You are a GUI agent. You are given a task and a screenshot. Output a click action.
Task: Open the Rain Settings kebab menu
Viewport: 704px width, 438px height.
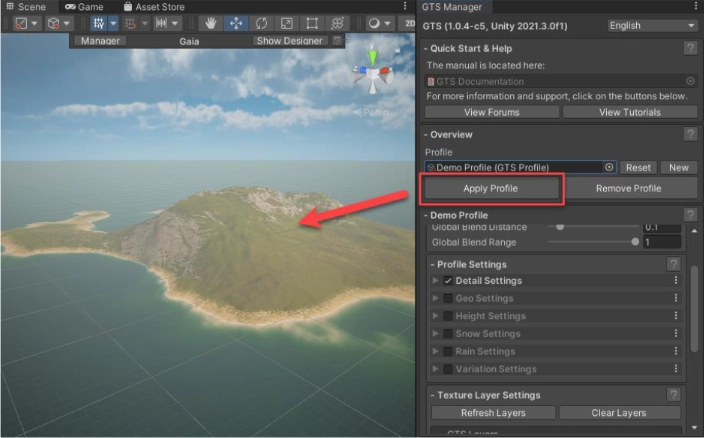(x=676, y=351)
